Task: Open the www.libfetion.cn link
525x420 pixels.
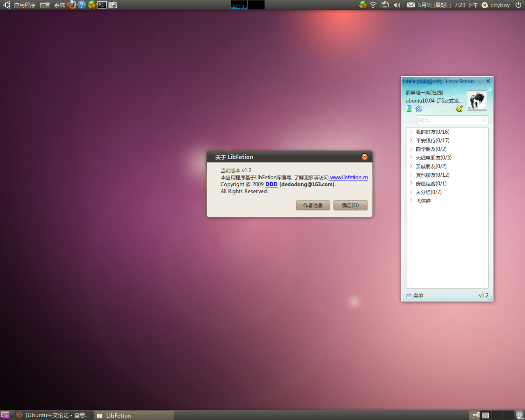Action: point(349,178)
